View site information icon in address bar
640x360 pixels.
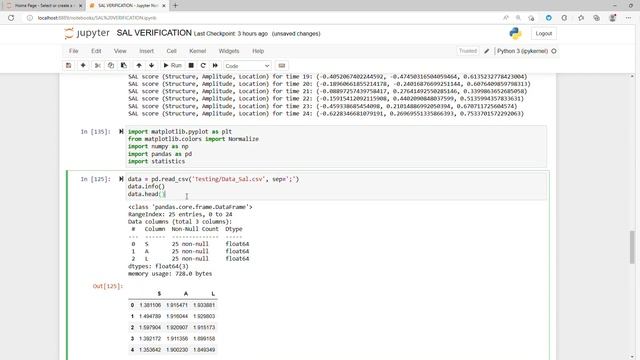coord(29,18)
